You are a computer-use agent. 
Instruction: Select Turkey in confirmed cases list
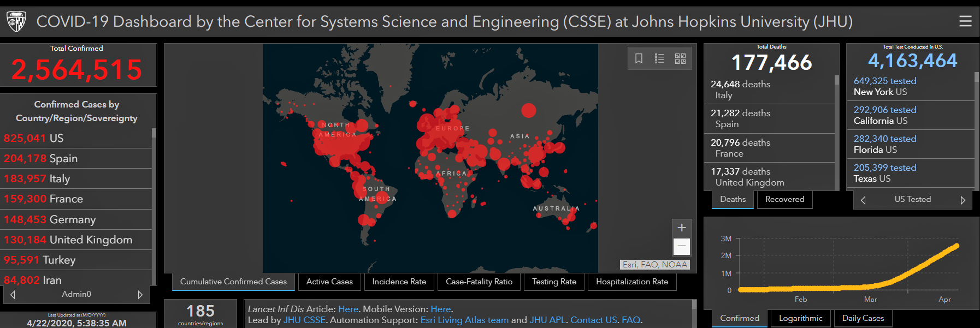click(76, 260)
